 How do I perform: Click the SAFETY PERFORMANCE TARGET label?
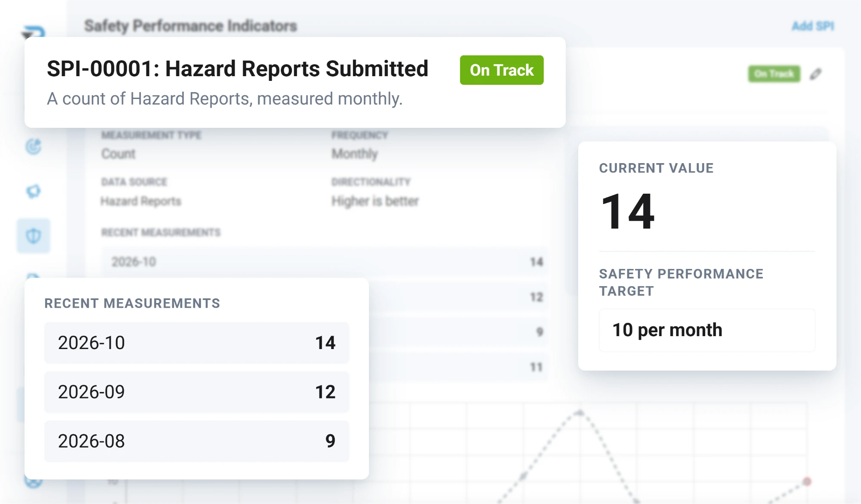(x=681, y=282)
